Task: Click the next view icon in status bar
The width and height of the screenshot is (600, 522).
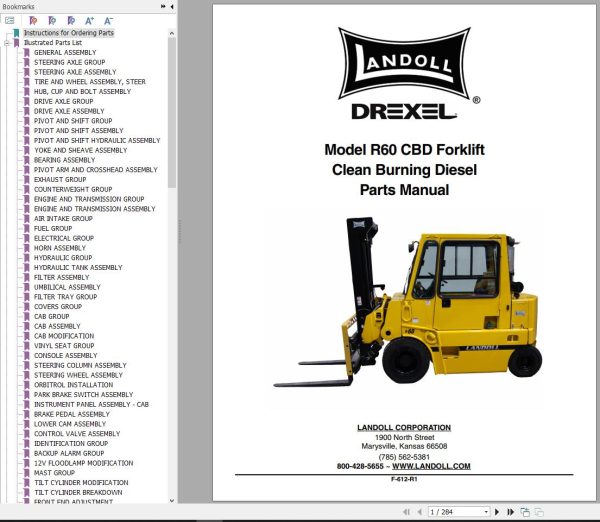Action: click(x=539, y=512)
